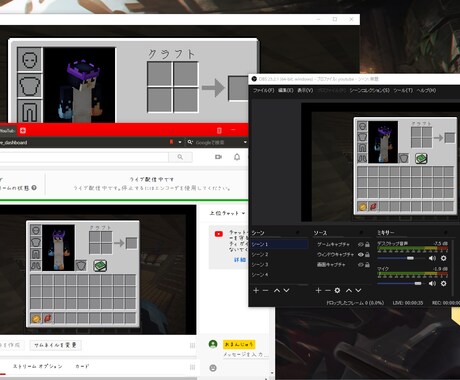
Task: Click the ミキサー dock panel options icon
Action: pyautogui.click(x=446, y=232)
